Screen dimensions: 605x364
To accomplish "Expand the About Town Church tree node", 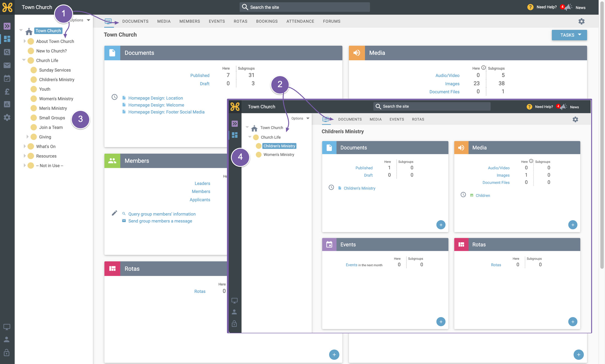I will pos(25,41).
